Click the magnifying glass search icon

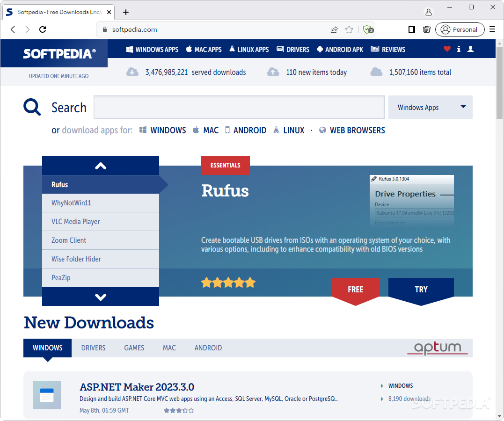tap(32, 107)
